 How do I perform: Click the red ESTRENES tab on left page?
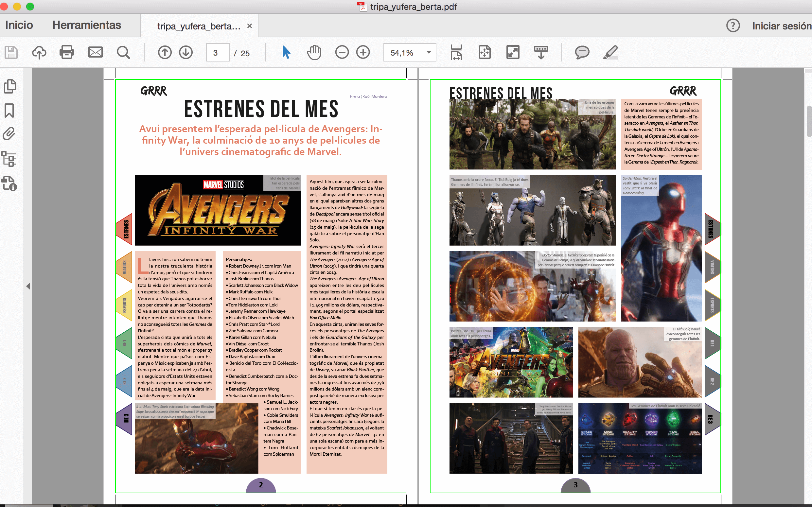[x=124, y=229]
